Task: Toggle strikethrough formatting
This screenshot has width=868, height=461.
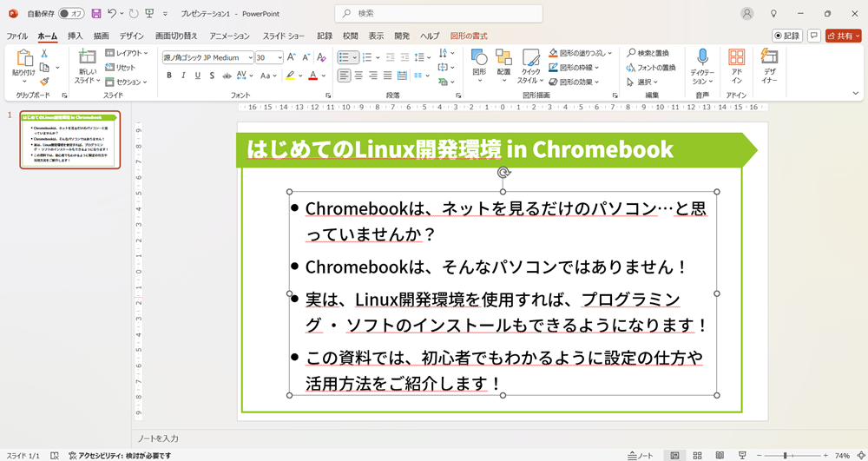Action: point(227,76)
